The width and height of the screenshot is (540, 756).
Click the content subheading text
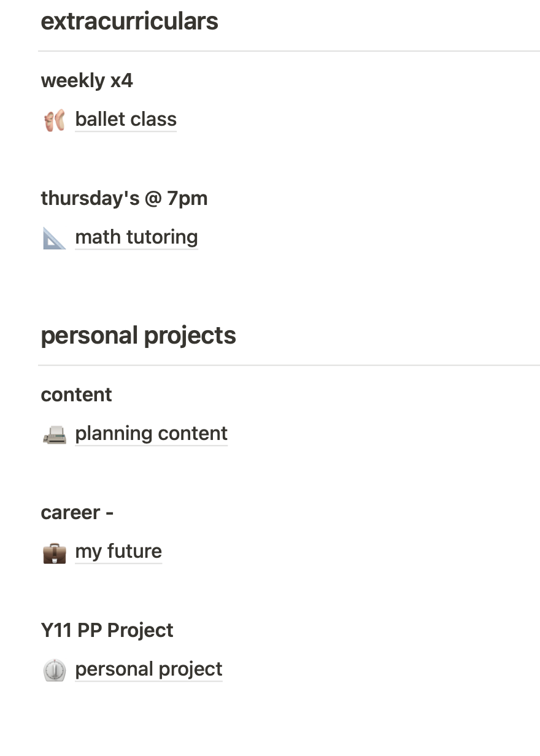coord(76,395)
